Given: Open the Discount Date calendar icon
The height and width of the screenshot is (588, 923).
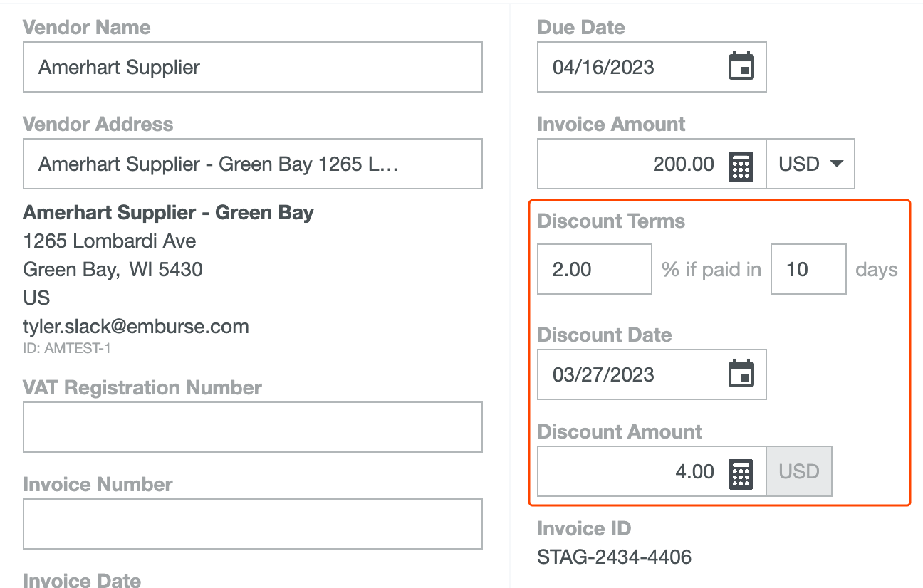Looking at the screenshot, I should coord(741,374).
